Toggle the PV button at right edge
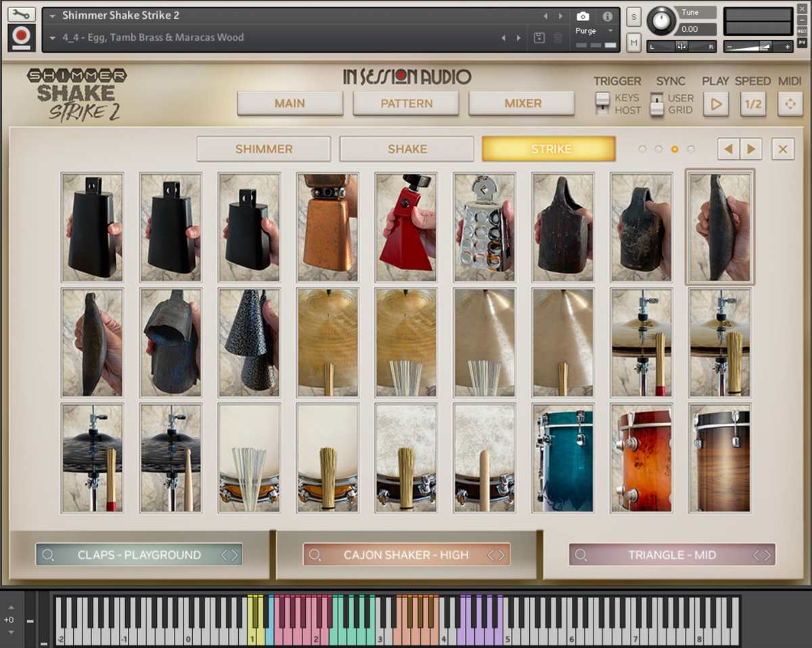The image size is (812, 648). click(x=803, y=42)
